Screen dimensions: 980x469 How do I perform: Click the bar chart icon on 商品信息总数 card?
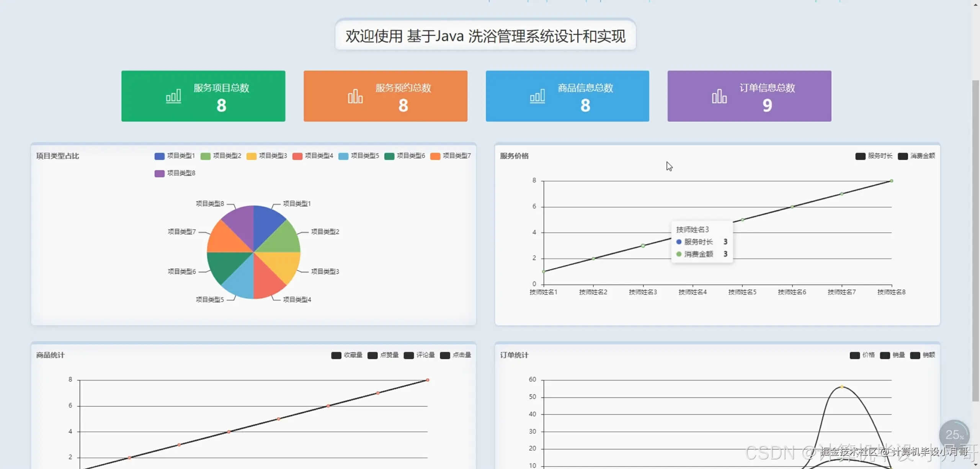click(537, 96)
